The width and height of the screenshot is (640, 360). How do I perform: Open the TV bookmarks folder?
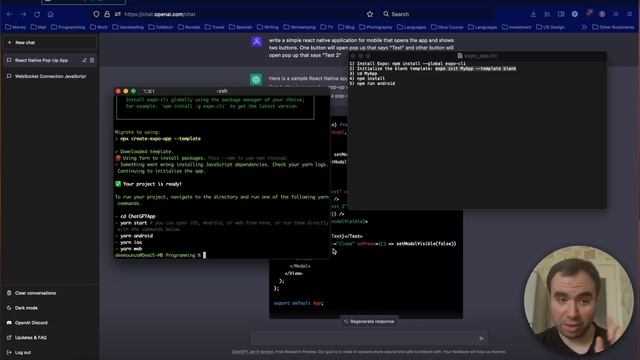click(x=327, y=27)
